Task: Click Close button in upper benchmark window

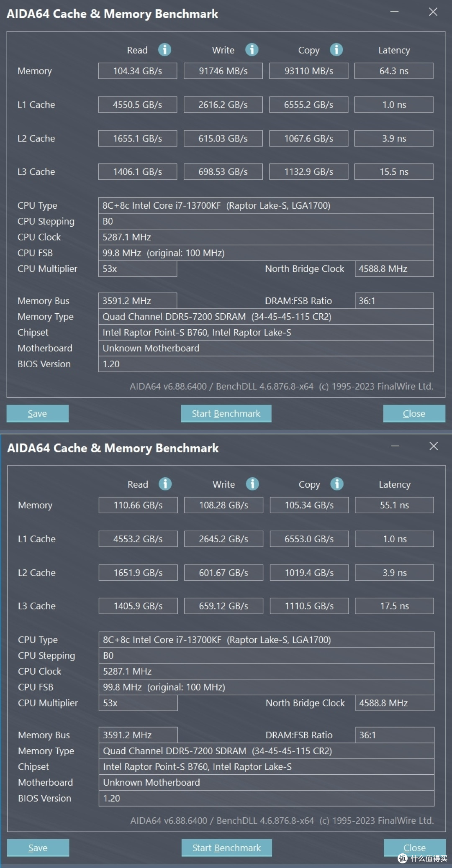Action: (x=414, y=413)
